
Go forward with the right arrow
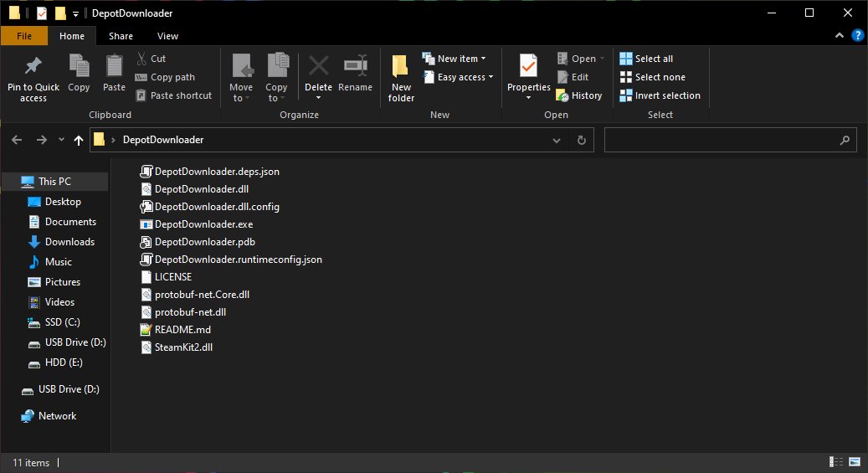coord(42,140)
